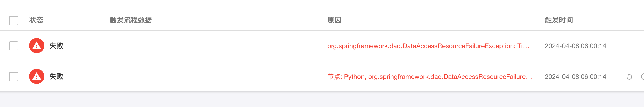The height and width of the screenshot is (107, 644).
Task: Click the red warning icon in the first row
Action: click(37, 46)
